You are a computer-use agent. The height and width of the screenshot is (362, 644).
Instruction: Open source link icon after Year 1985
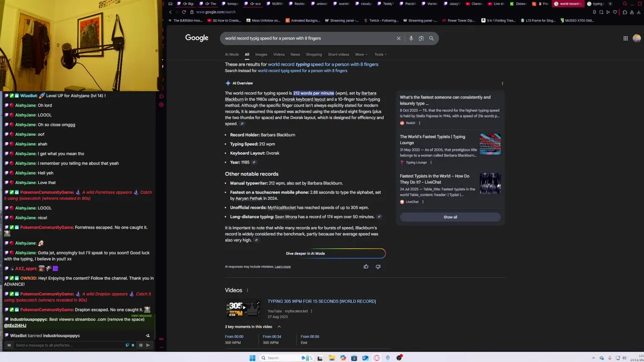point(254,162)
